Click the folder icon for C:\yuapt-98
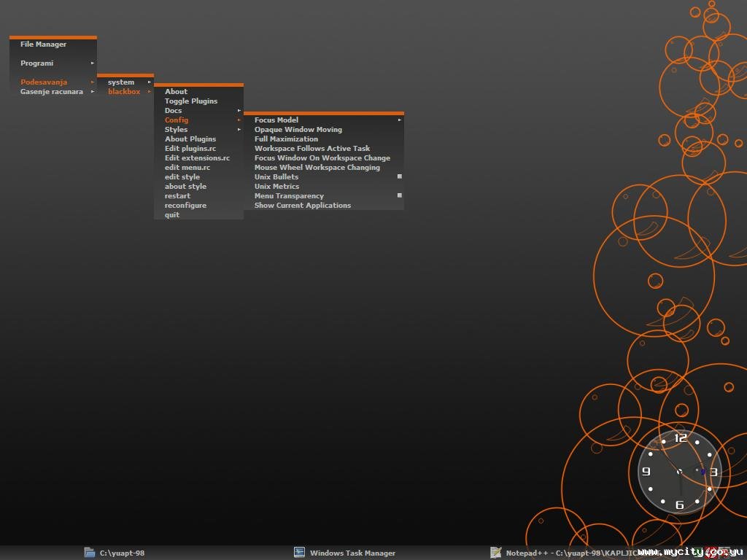747x560 pixels. click(90, 553)
